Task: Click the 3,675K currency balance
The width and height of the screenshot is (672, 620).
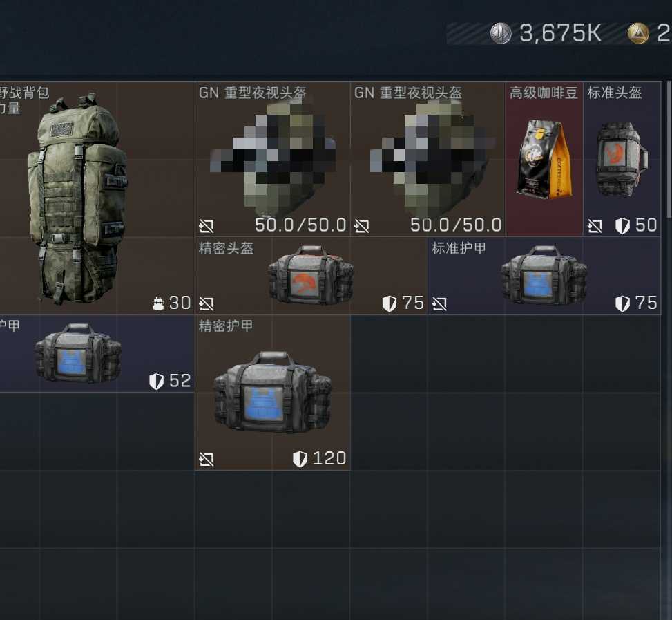Action: click(560, 33)
